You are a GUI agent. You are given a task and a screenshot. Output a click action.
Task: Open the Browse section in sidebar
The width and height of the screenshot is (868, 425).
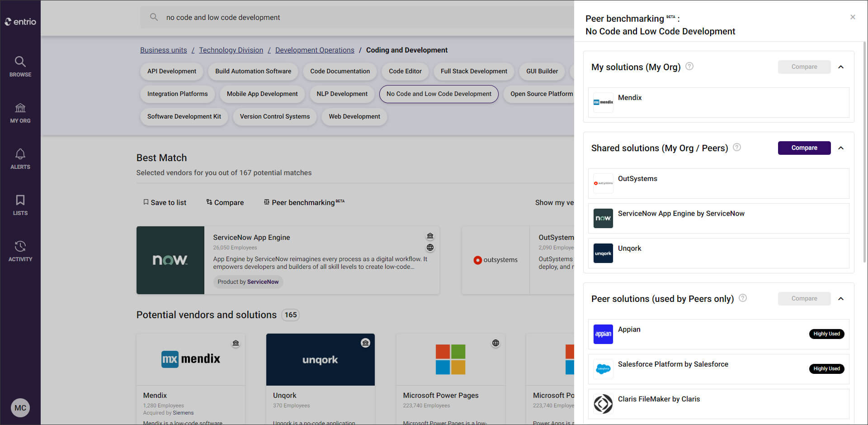20,67
